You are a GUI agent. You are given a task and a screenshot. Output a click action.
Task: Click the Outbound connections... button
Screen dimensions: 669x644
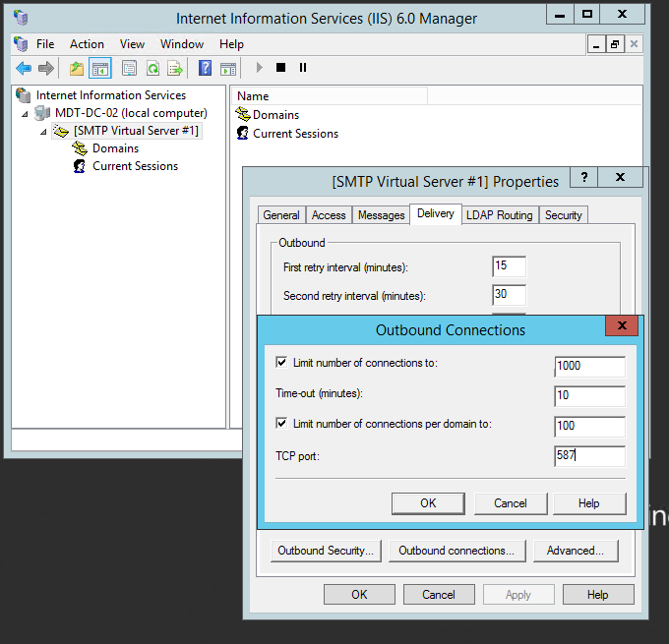coord(456,551)
